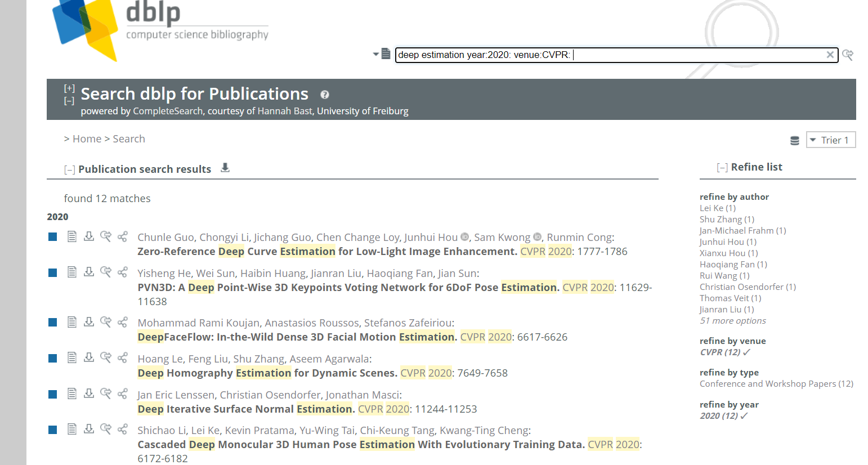The width and height of the screenshot is (868, 465).
Task: Share the Cascaded Deep Monocular paper
Action: tap(123, 430)
